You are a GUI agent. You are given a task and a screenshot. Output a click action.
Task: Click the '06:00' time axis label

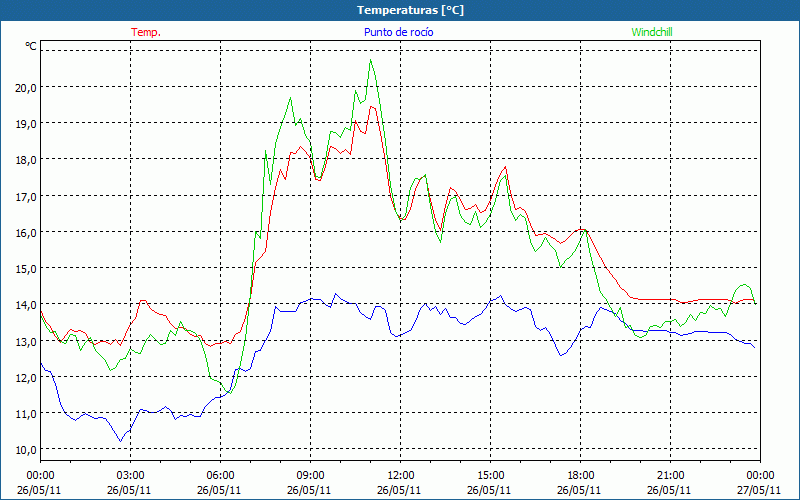[x=220, y=475]
